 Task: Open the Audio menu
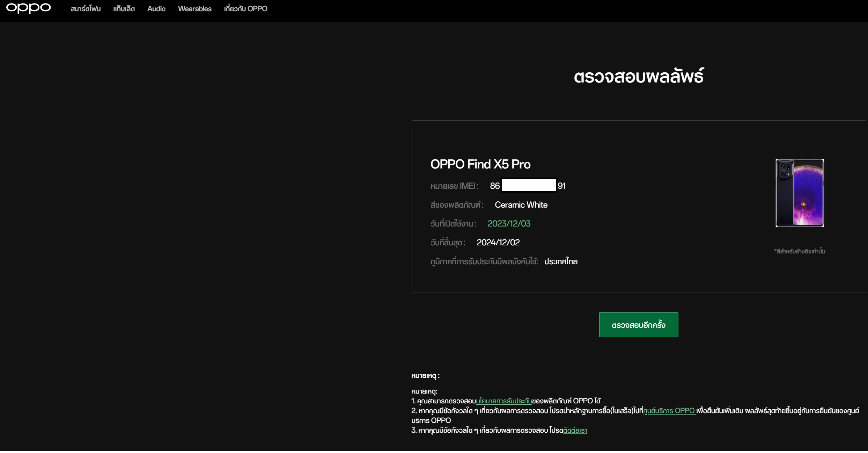pyautogui.click(x=156, y=9)
